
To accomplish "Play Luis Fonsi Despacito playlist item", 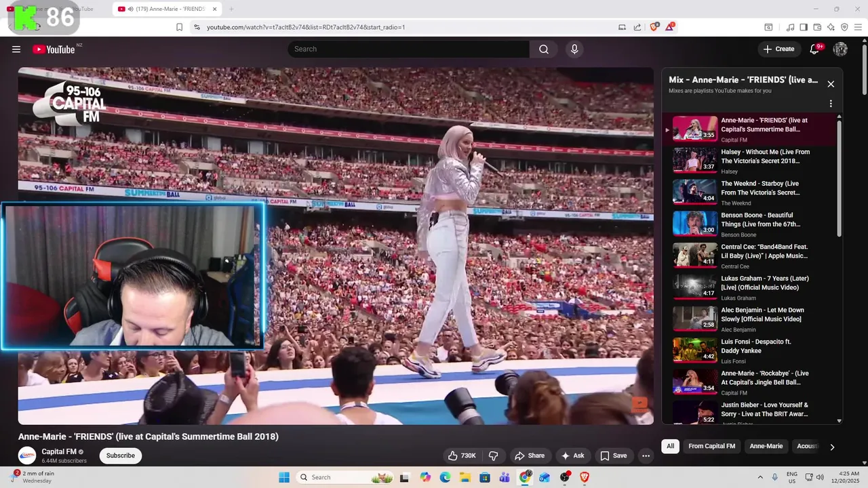I will tap(749, 351).
